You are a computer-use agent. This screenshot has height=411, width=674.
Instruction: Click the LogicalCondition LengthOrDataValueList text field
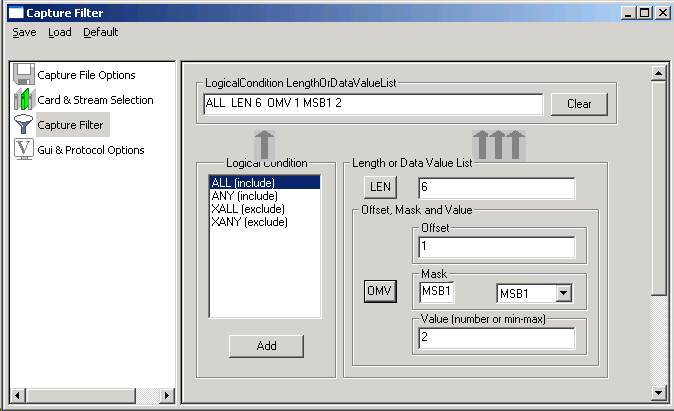373,104
